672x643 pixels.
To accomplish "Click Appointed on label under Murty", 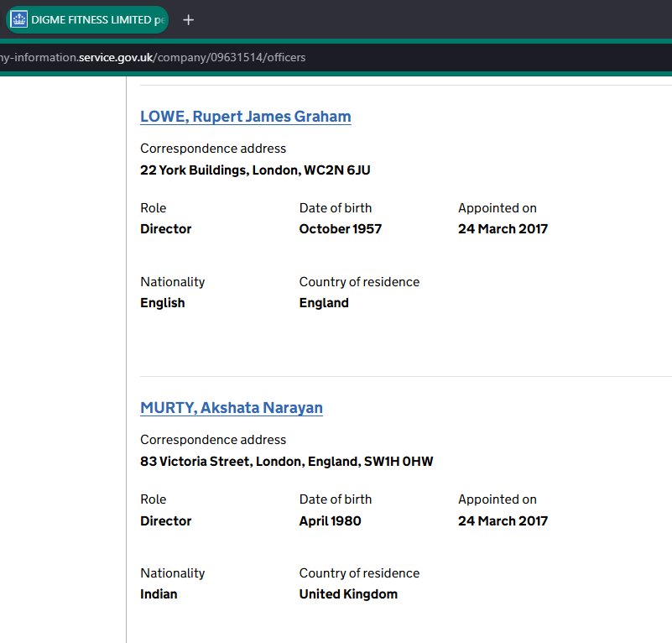I will pos(497,499).
